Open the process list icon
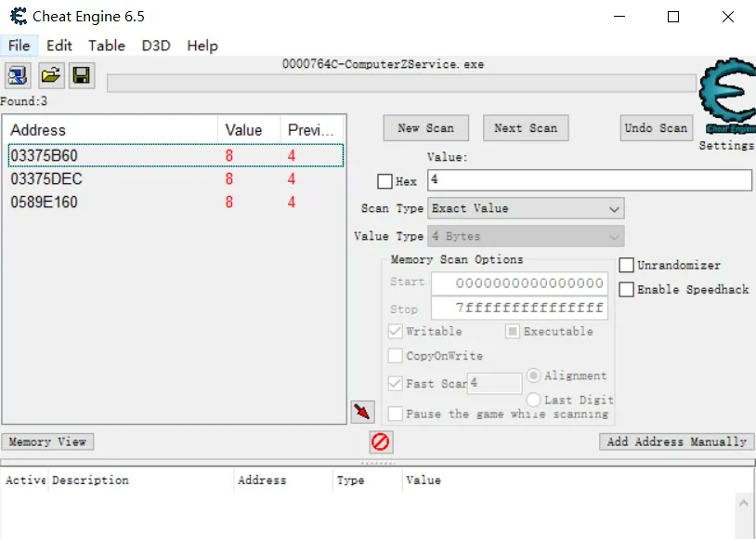Viewport: 756px width, 539px height. 18,76
